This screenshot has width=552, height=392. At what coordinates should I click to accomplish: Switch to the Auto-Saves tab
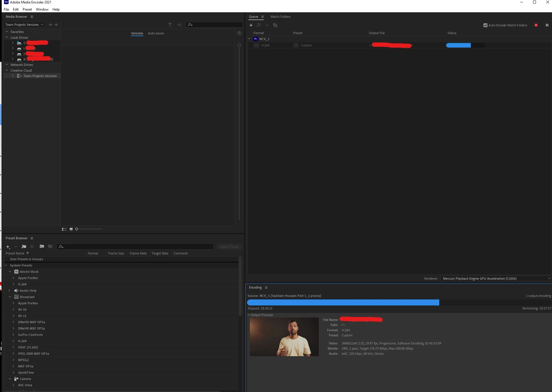[x=156, y=33]
